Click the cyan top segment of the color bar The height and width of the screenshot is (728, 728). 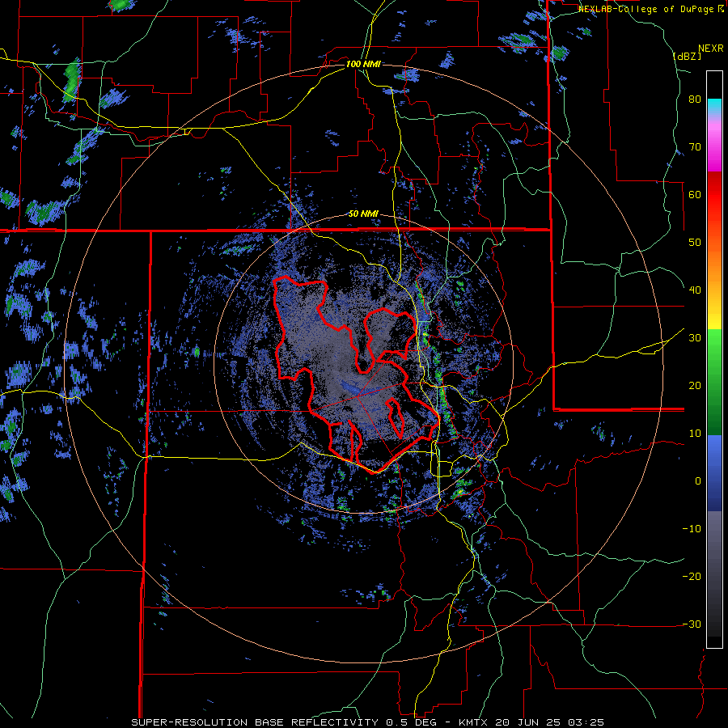714,106
